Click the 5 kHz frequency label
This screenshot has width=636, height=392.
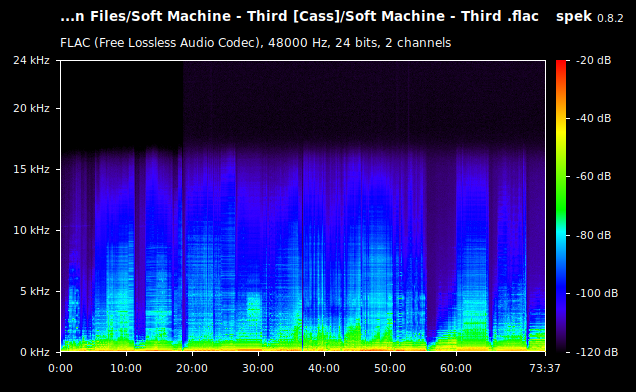34,291
